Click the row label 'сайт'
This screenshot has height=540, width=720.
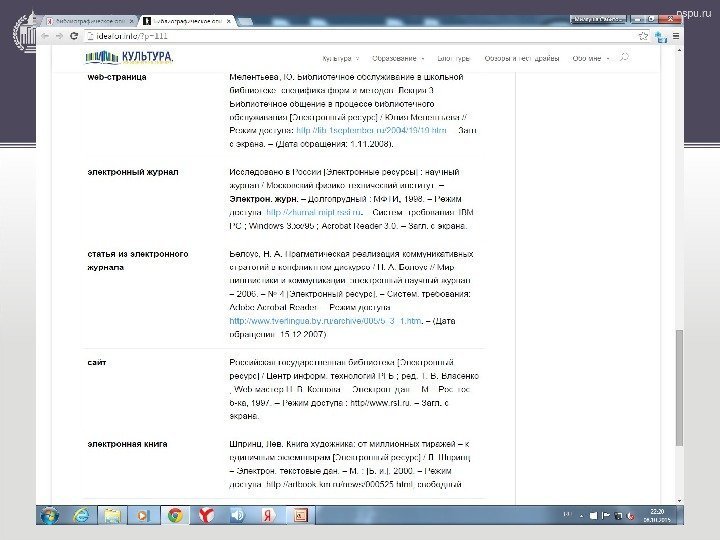(x=96, y=363)
